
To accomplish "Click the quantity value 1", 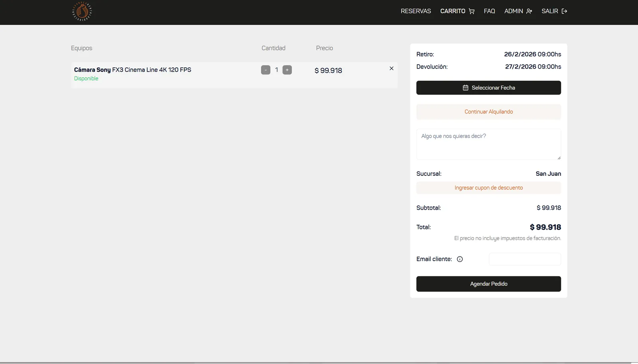I will tap(276, 70).
